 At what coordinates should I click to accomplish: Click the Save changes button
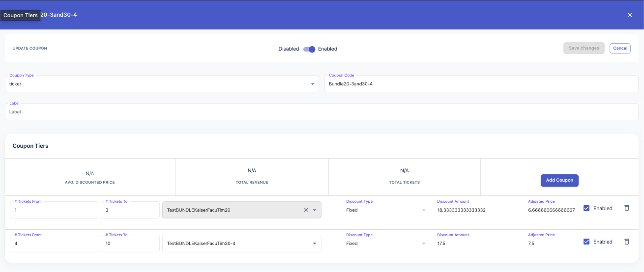pos(584,48)
